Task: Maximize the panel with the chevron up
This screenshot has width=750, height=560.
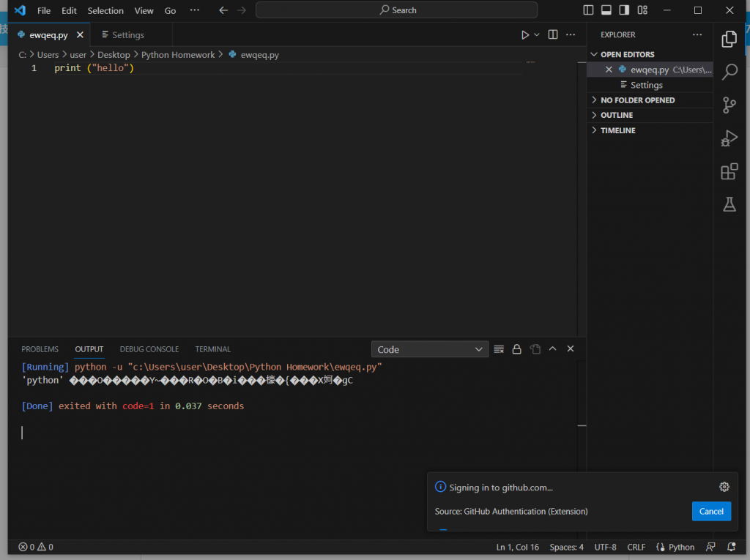Action: pyautogui.click(x=552, y=348)
